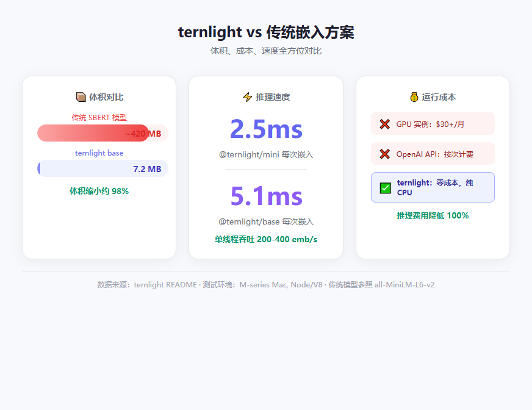The image size is (532, 410).
Task: Click the 2.5ms value
Action: (266, 129)
